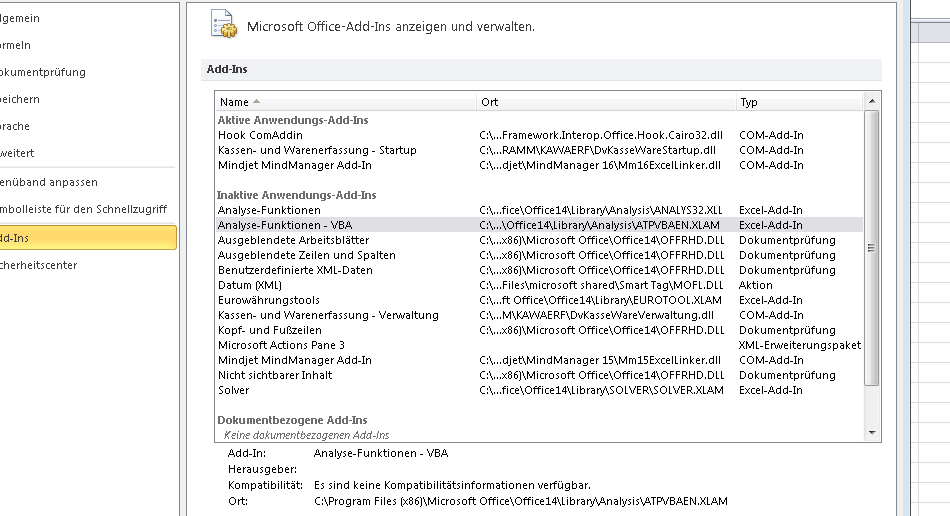Click the add-in list scrollbar thumb

[871, 247]
